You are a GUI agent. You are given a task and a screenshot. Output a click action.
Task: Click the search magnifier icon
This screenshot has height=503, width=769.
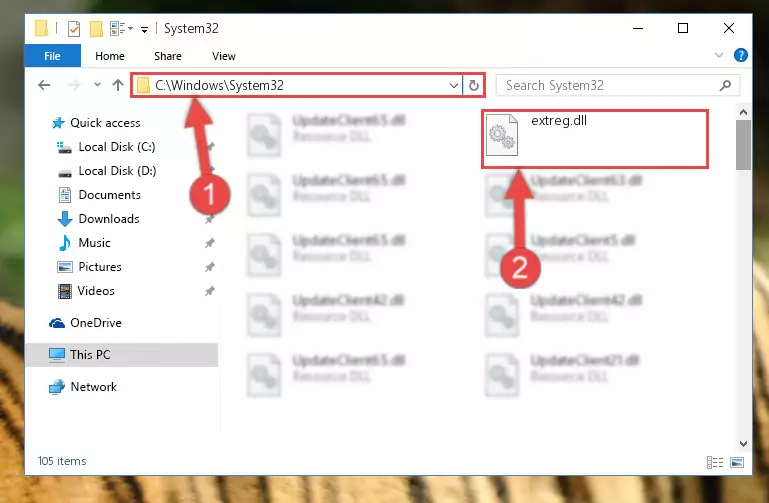(x=725, y=85)
